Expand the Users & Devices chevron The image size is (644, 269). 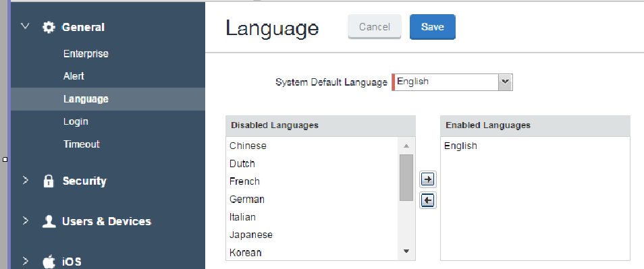(x=26, y=220)
